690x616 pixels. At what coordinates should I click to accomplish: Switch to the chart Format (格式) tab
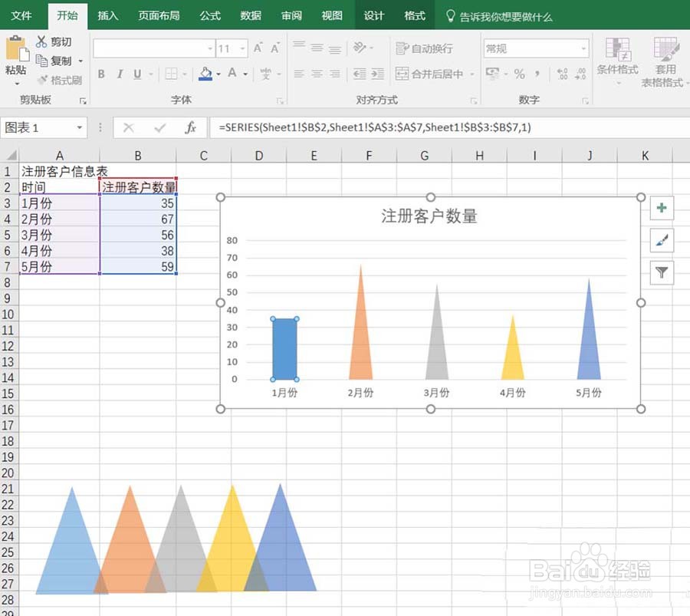click(415, 16)
